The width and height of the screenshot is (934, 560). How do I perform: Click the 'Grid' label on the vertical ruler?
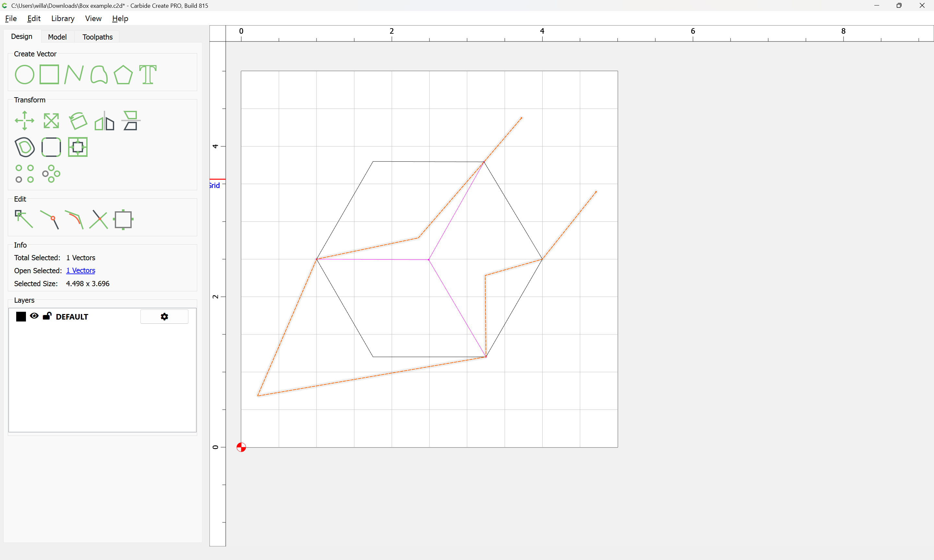pos(214,185)
